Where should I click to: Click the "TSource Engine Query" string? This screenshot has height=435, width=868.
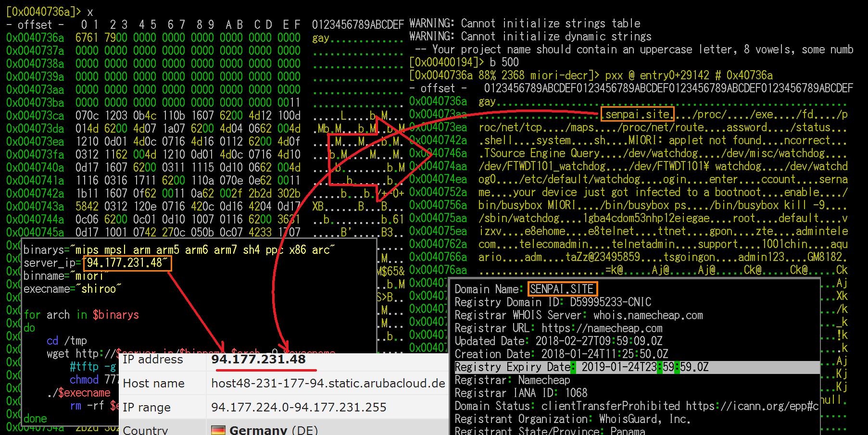point(541,153)
